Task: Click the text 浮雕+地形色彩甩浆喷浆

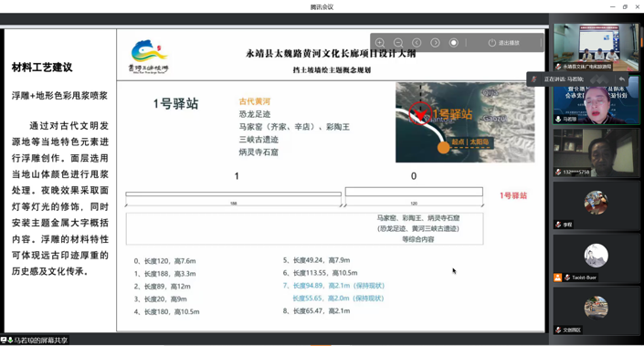Action: pos(59,96)
